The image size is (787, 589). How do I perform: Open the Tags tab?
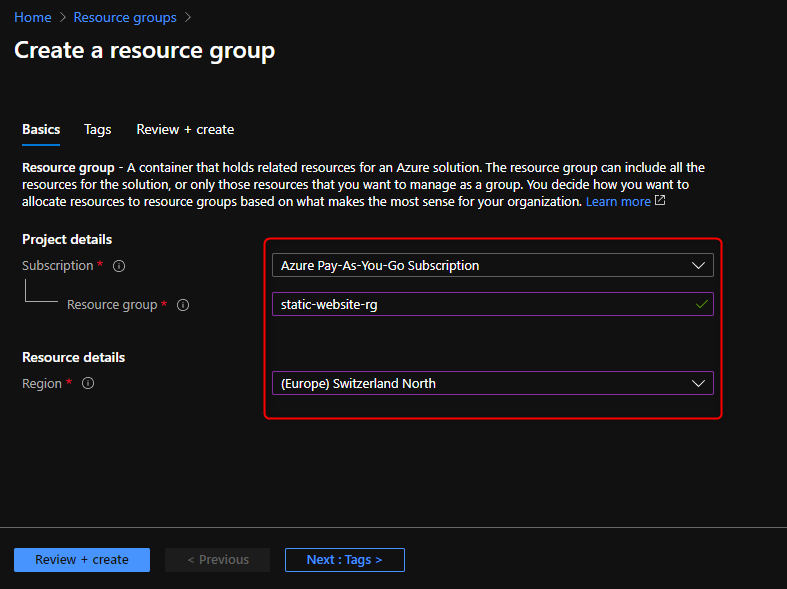tap(98, 129)
